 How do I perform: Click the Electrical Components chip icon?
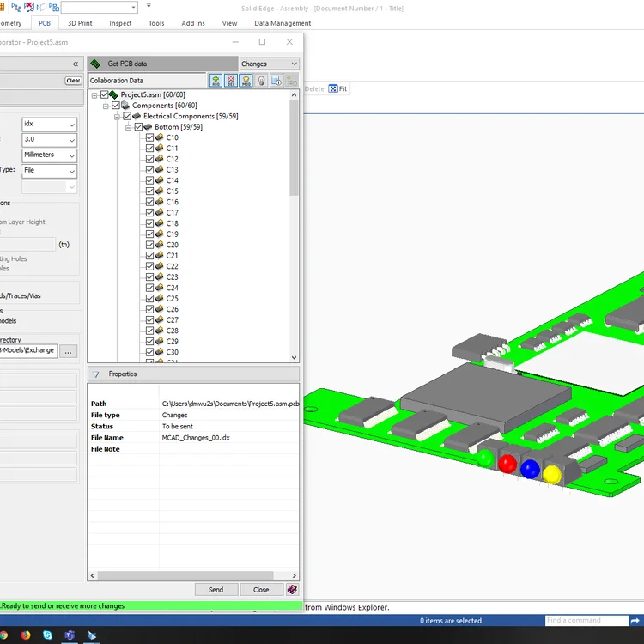tap(137, 116)
